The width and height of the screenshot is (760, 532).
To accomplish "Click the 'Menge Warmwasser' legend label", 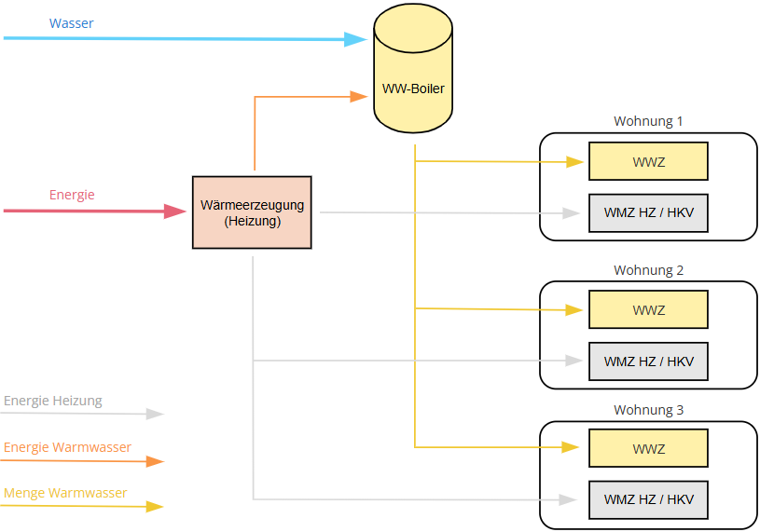I will pyautogui.click(x=65, y=493).
